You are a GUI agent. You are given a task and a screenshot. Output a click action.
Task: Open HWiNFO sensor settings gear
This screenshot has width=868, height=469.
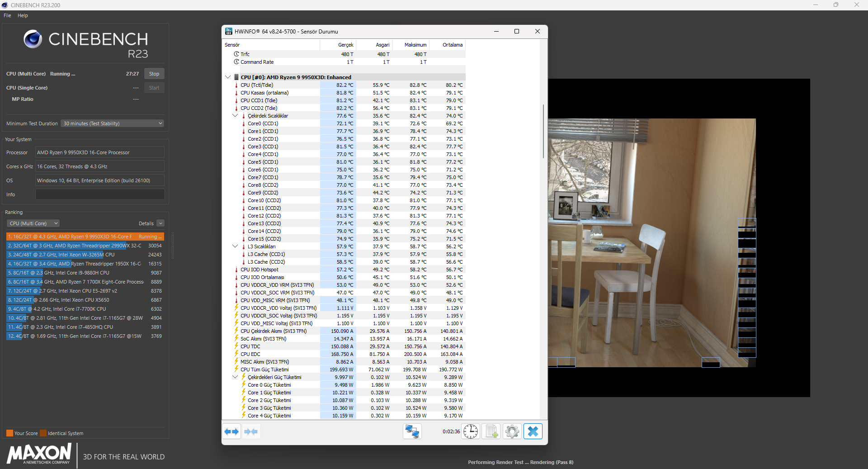(512, 431)
